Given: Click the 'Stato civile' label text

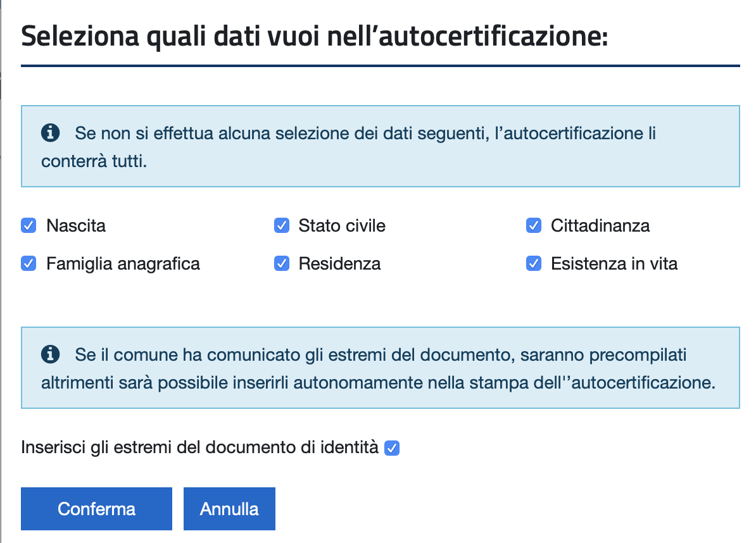Looking at the screenshot, I should tap(342, 225).
